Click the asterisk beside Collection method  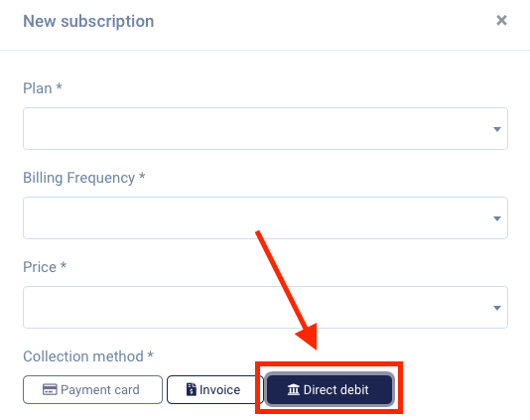click(151, 354)
